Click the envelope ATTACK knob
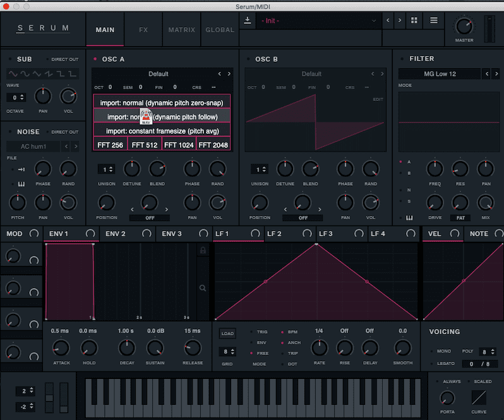504x420 pixels. point(61,348)
